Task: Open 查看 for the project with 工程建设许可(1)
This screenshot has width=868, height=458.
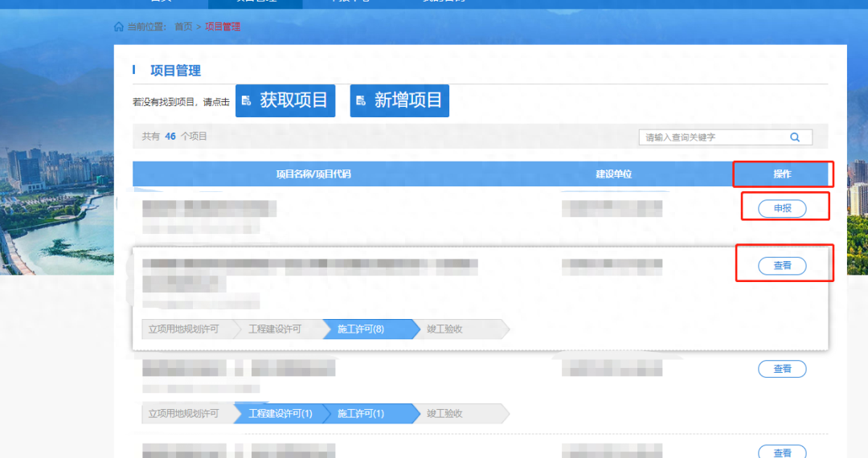Action: (782, 369)
